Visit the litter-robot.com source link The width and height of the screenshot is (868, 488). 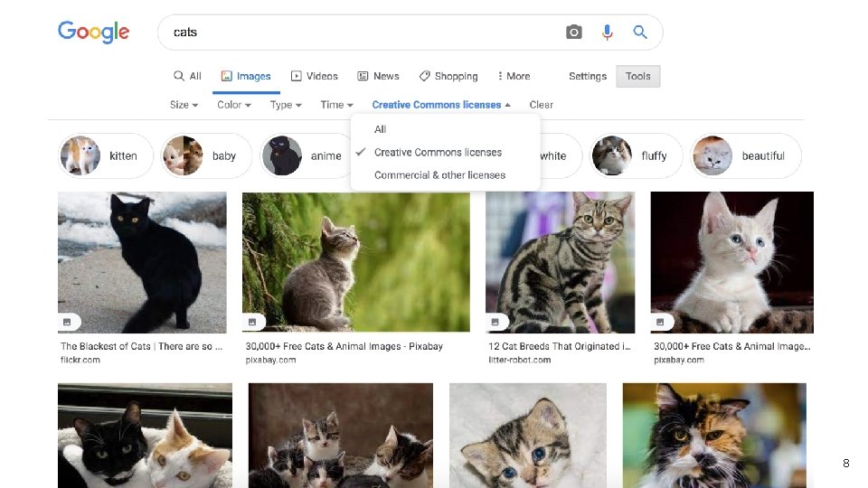(519, 360)
